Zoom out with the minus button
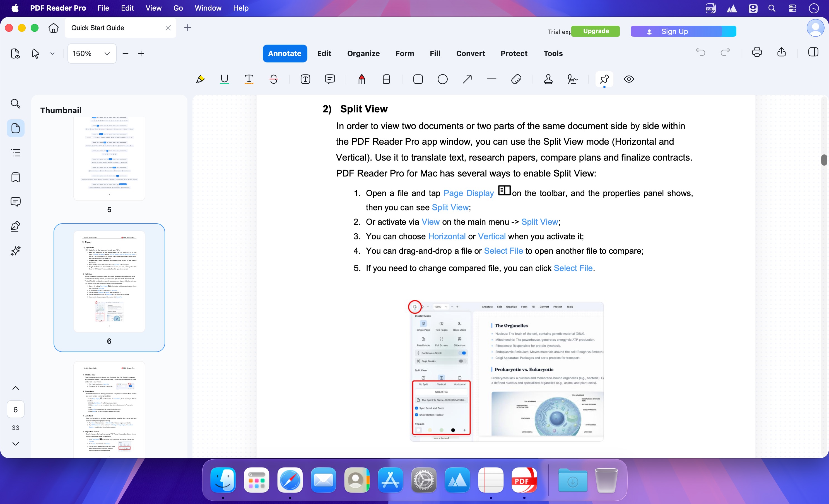The height and width of the screenshot is (504, 829). [126, 54]
